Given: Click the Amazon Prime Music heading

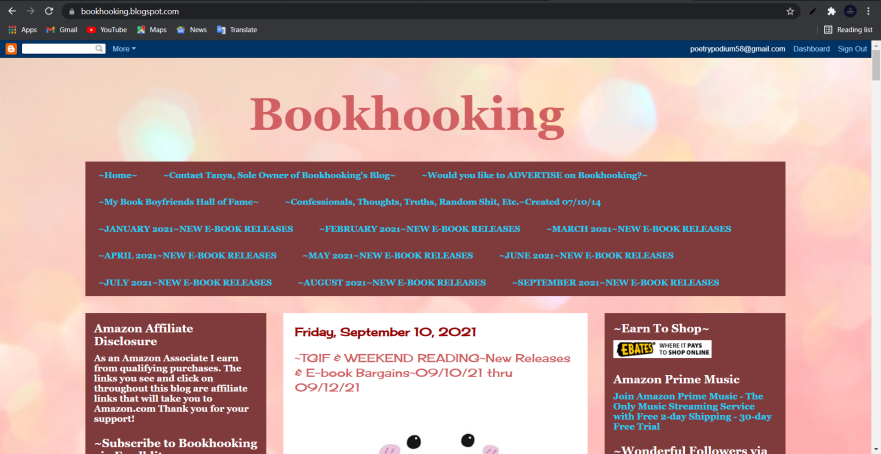Looking at the screenshot, I should (676, 379).
